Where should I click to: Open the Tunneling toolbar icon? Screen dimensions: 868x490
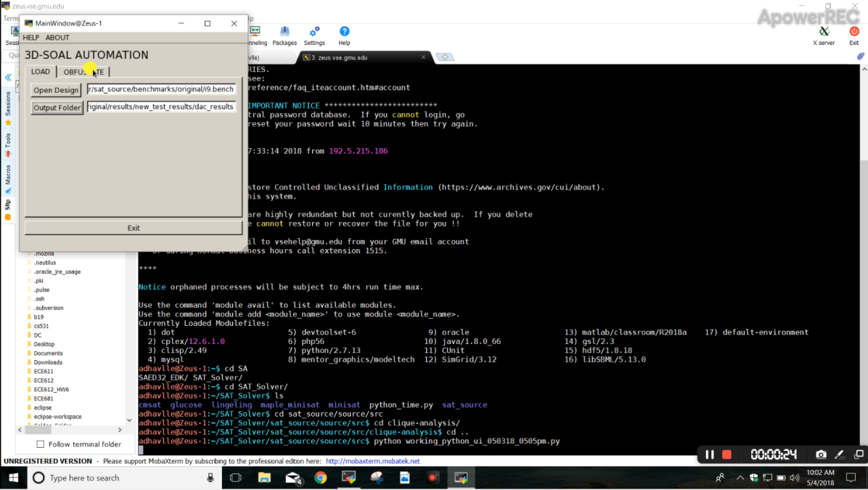point(255,36)
